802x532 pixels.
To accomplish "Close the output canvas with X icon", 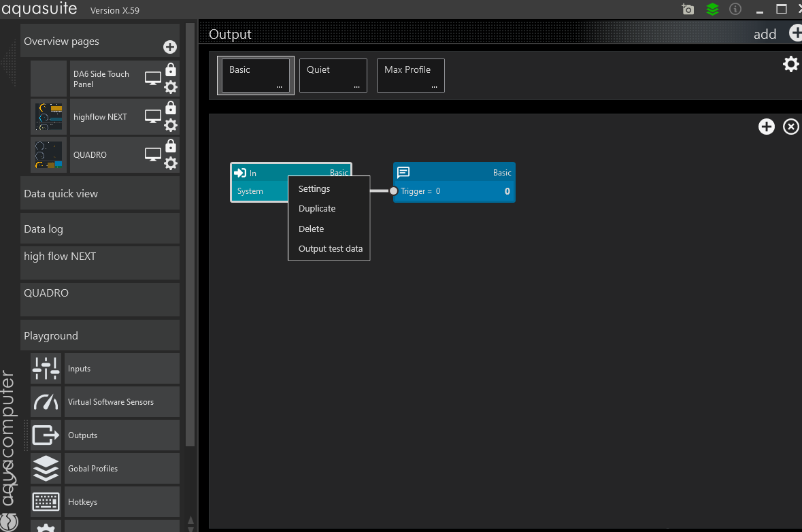I will (791, 127).
